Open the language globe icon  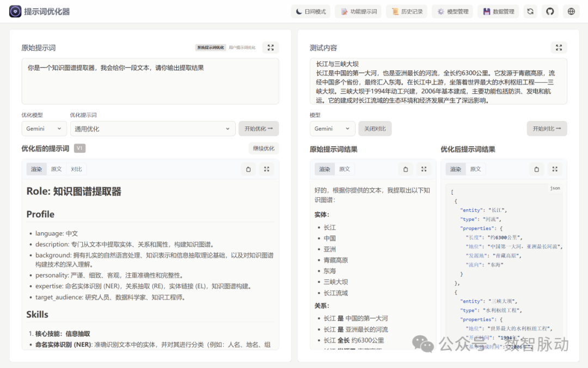[571, 11]
